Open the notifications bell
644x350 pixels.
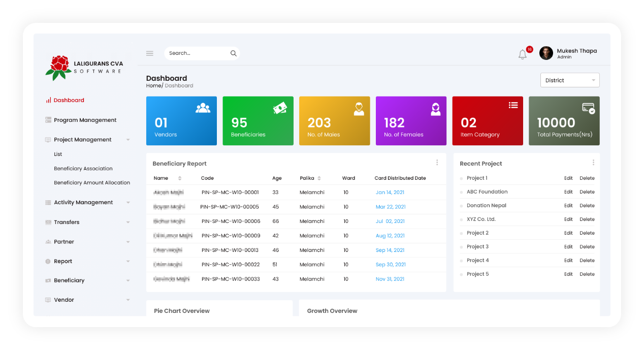tap(522, 54)
